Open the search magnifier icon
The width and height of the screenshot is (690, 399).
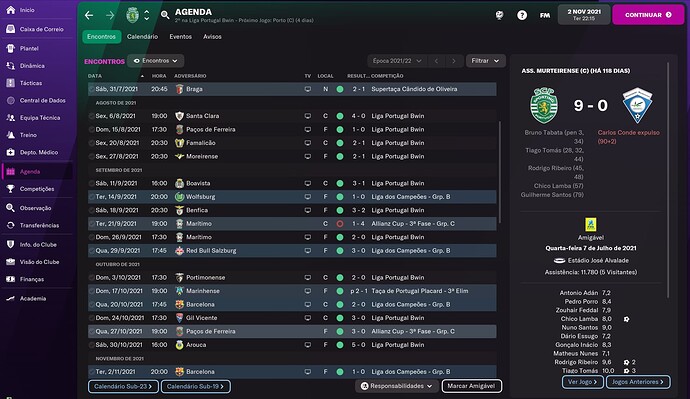[165, 15]
